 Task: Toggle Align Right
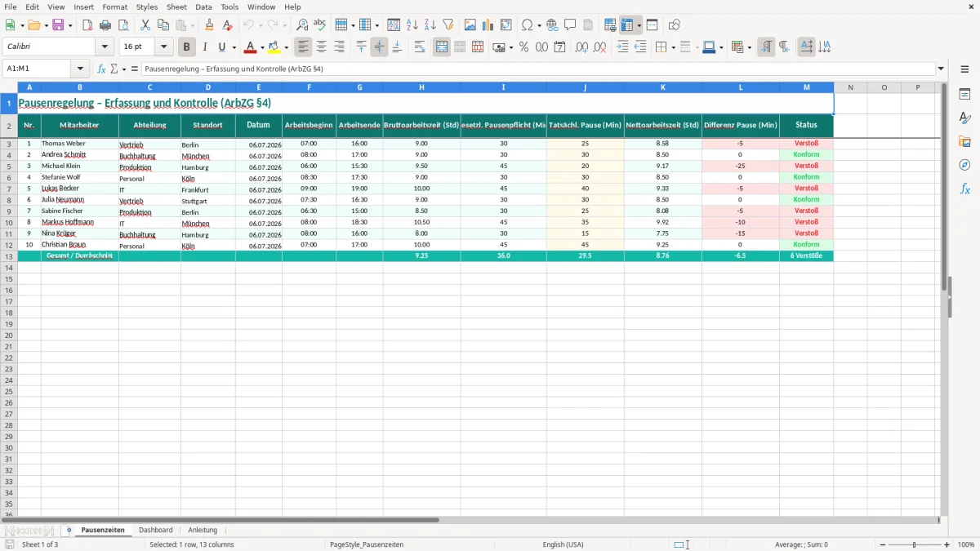coord(339,47)
